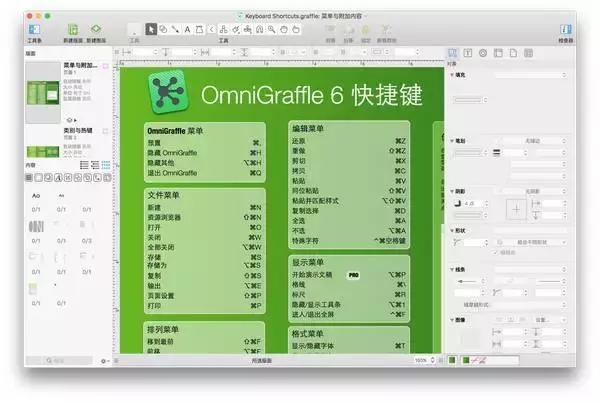Screen dimensions: 600x403
Task: Filter contents by the text A icon
Action: [58, 178]
